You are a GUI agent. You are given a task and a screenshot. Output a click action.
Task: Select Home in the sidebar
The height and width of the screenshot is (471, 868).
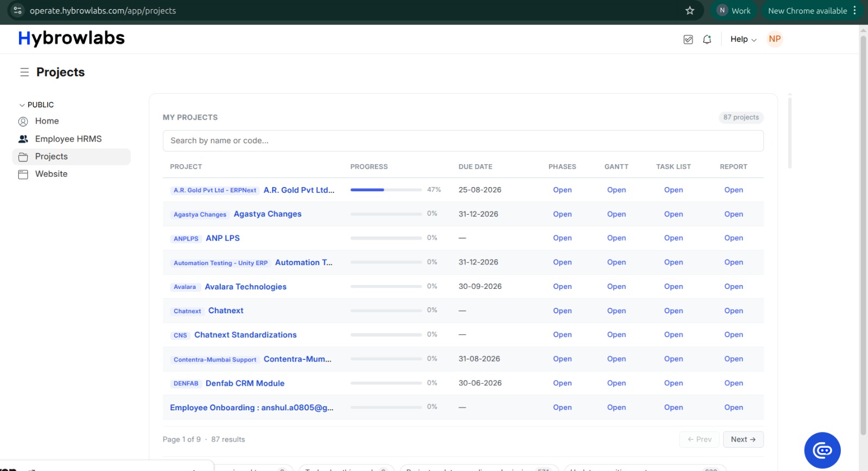coord(47,121)
